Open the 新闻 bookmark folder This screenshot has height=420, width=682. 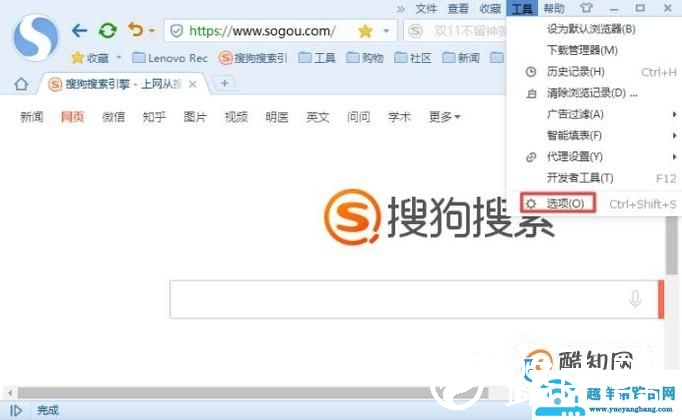(x=461, y=58)
